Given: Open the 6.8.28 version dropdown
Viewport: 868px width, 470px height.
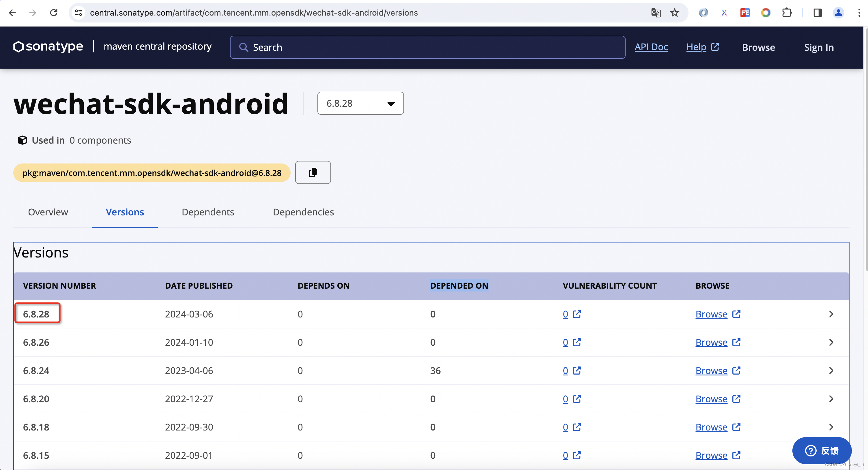Looking at the screenshot, I should click(360, 103).
